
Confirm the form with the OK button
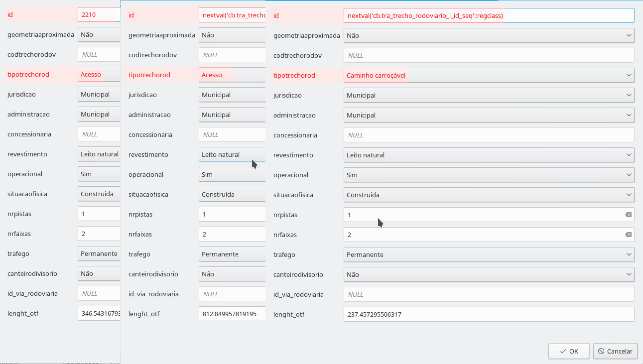pyautogui.click(x=569, y=351)
